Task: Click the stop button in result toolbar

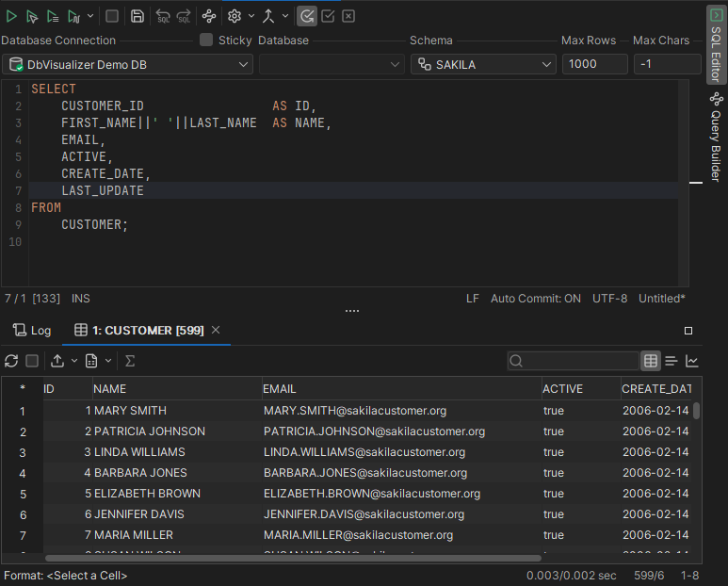Action: 32,361
